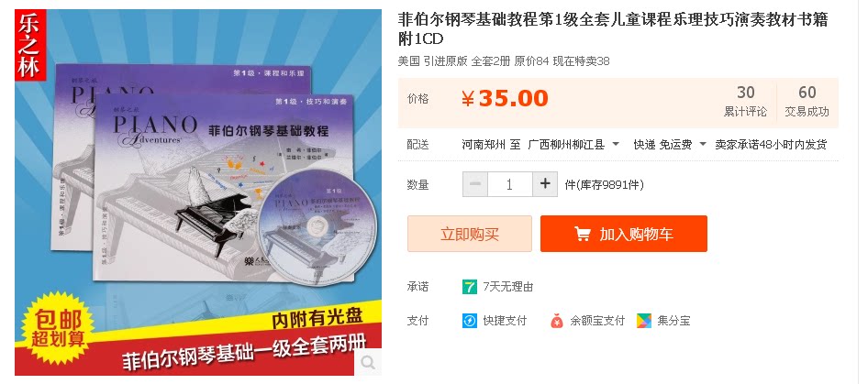This screenshot has height=384, width=868.
Task: Click 加入购物车 add to cart button
Action: pyautogui.click(x=624, y=234)
